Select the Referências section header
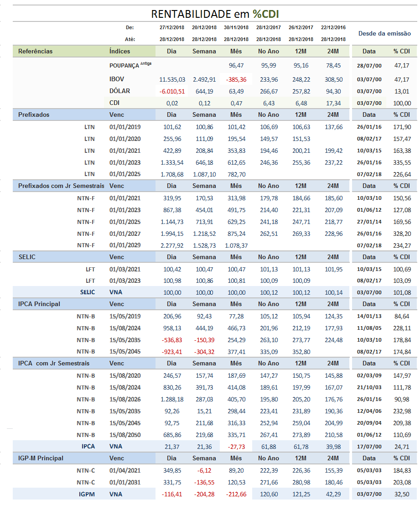The image size is (420, 505). point(36,51)
